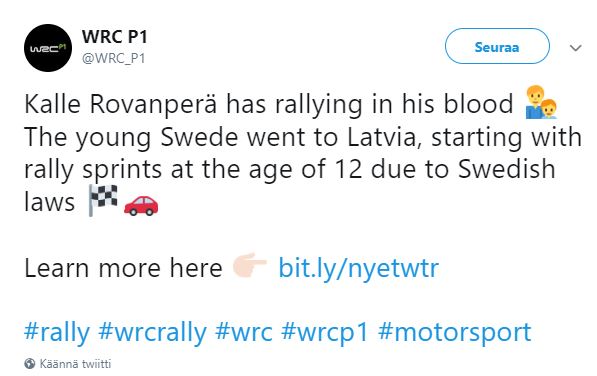
Task: Open the #motorsport hashtag
Action: tap(455, 332)
